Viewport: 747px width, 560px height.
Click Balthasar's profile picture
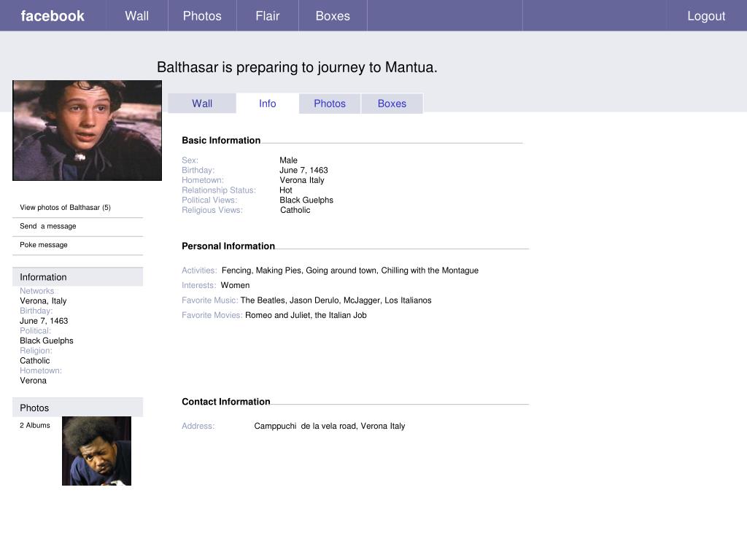point(87,131)
